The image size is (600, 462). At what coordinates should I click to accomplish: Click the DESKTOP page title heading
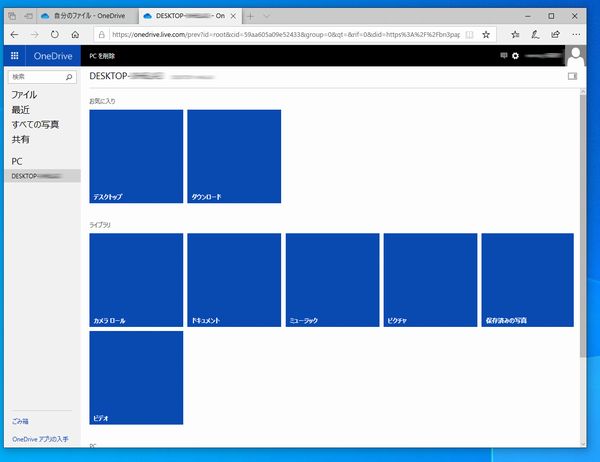(x=127, y=76)
